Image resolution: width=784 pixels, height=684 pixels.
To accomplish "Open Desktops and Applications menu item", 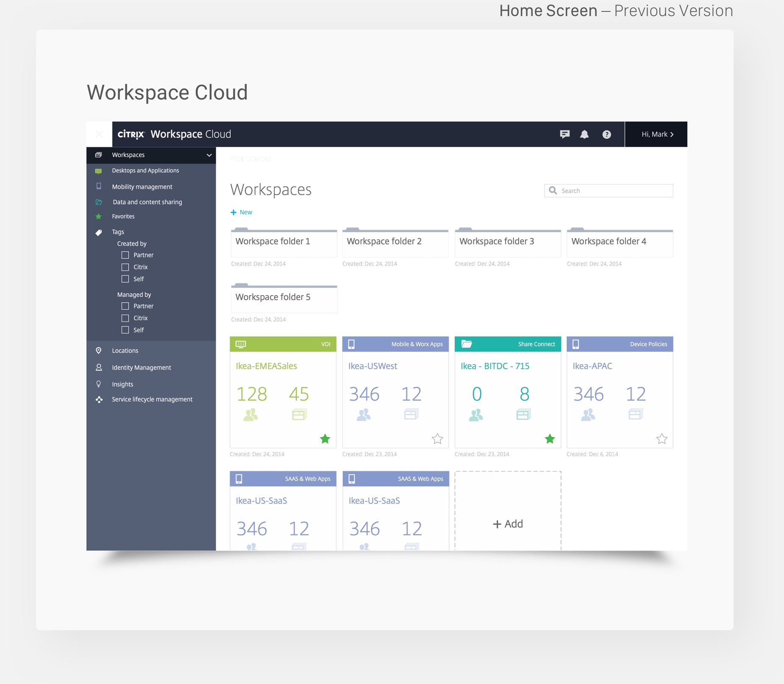I will [145, 171].
